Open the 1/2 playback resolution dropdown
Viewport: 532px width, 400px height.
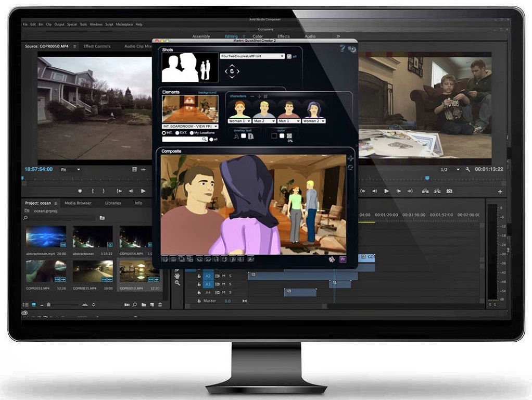pyautogui.click(x=450, y=169)
